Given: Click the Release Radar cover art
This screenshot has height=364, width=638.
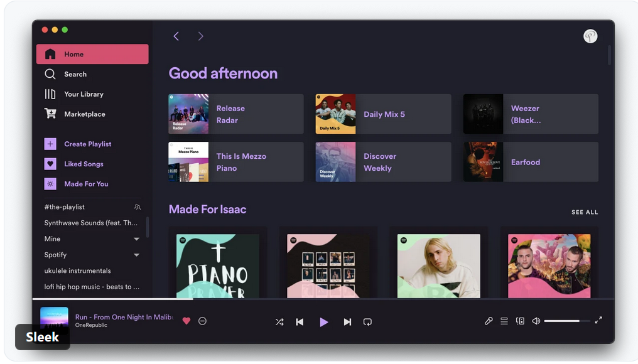Looking at the screenshot, I should pos(188,114).
